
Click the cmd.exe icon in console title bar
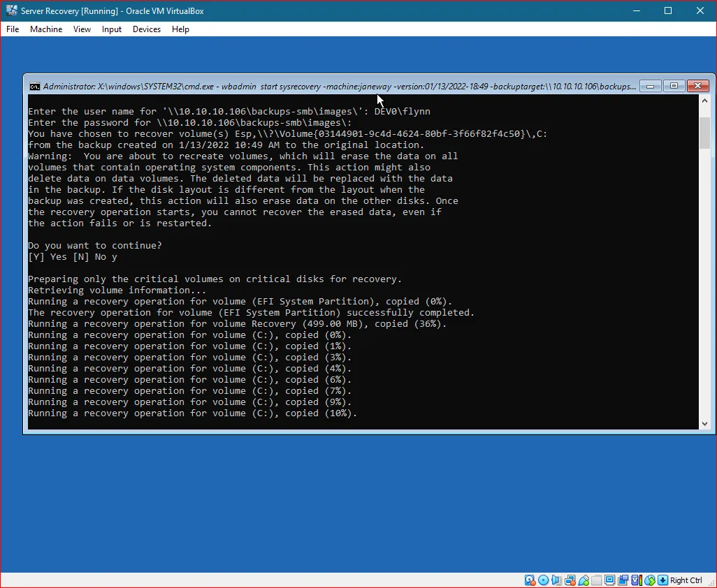click(x=35, y=85)
